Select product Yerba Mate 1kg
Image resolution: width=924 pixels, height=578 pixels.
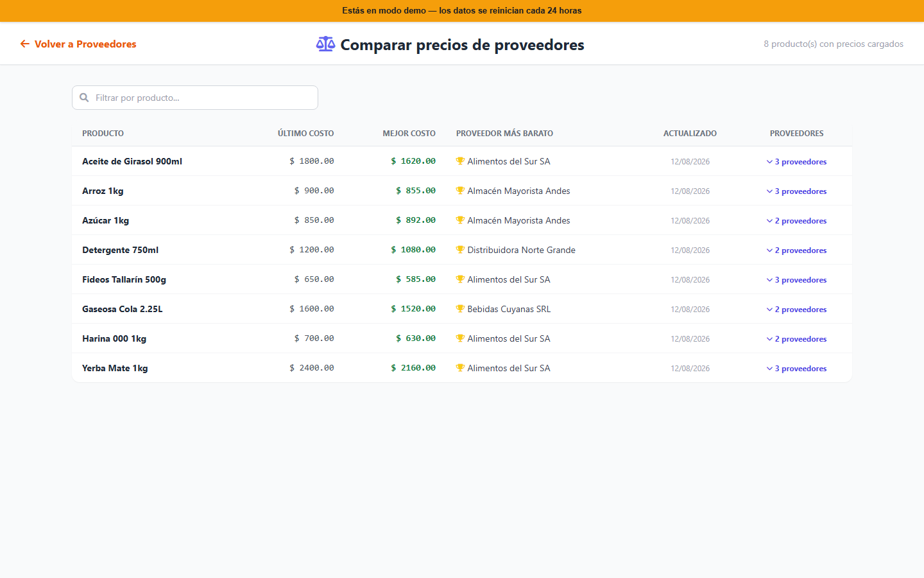115,368
